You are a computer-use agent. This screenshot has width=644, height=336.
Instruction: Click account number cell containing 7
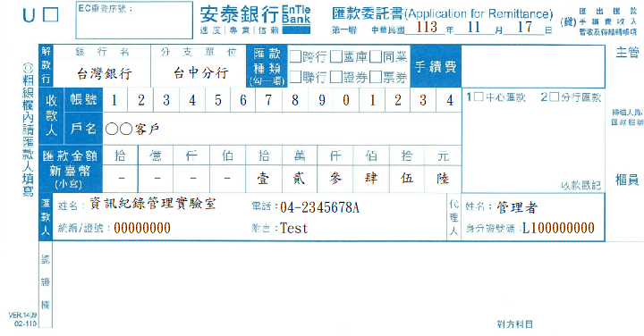click(x=268, y=100)
